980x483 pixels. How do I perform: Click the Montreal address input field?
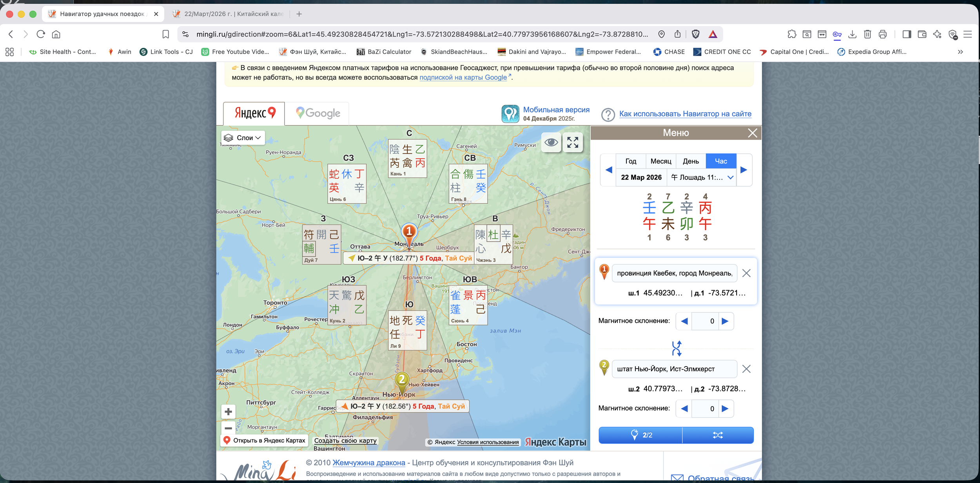(x=674, y=273)
